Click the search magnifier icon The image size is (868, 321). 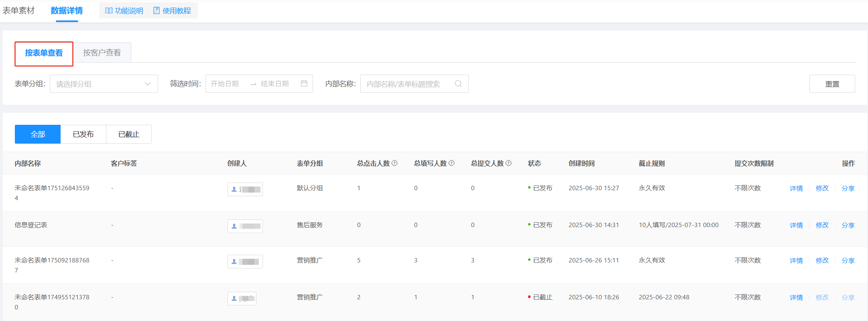(458, 83)
